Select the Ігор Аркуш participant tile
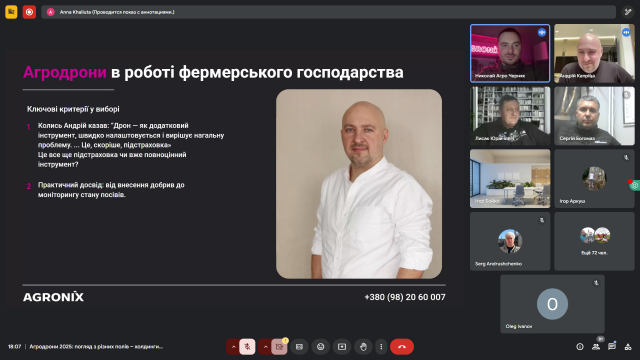 coord(594,178)
